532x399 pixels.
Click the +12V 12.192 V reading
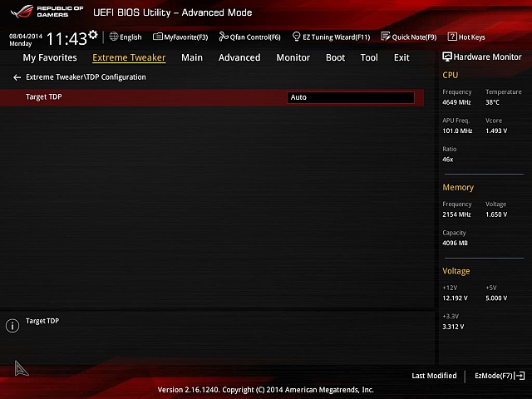click(x=455, y=298)
